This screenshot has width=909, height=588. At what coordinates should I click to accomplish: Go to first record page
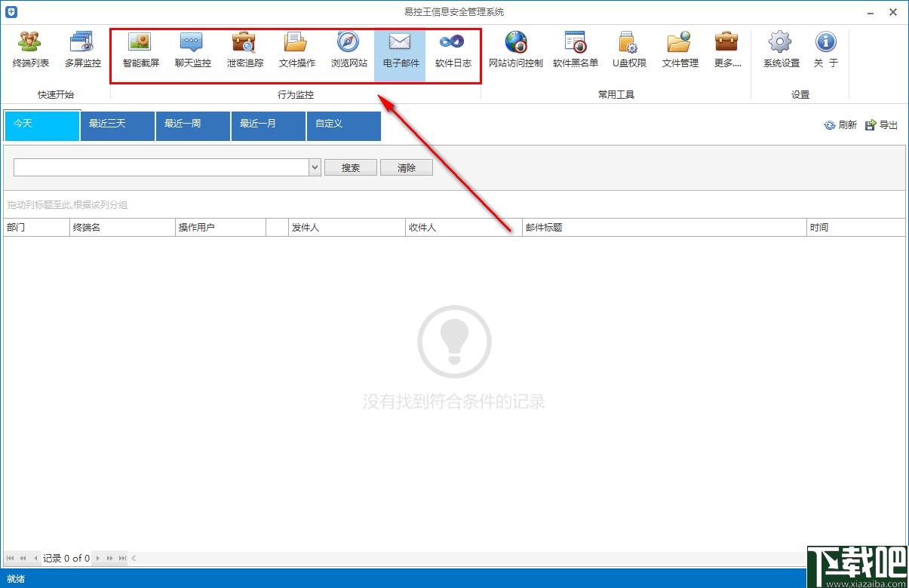pyautogui.click(x=10, y=559)
